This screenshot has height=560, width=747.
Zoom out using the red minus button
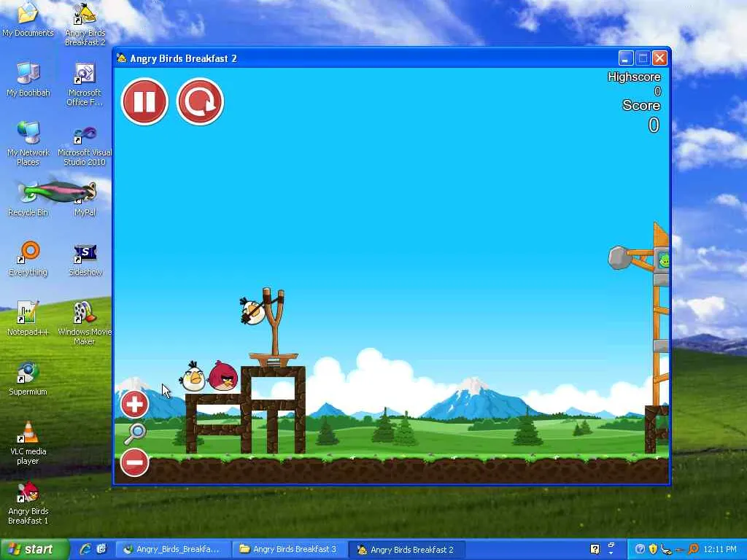(x=134, y=462)
